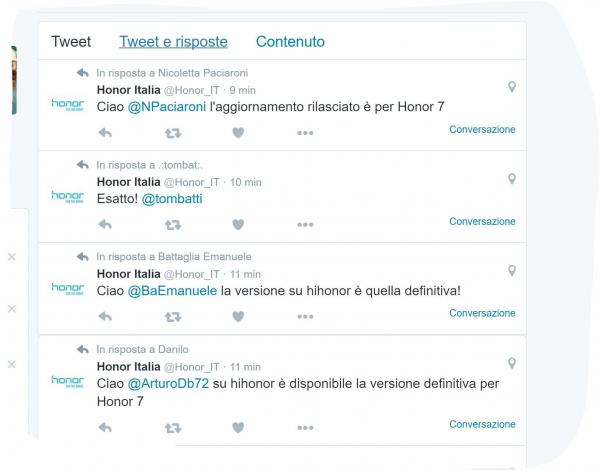
Task: Like the tweet mentioning @BaEmanuele
Action: click(x=238, y=316)
